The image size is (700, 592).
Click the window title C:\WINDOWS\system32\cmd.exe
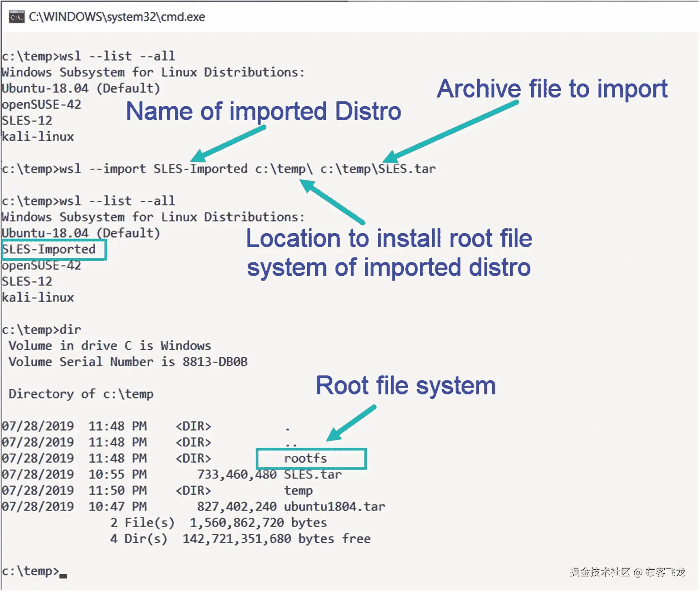[117, 17]
